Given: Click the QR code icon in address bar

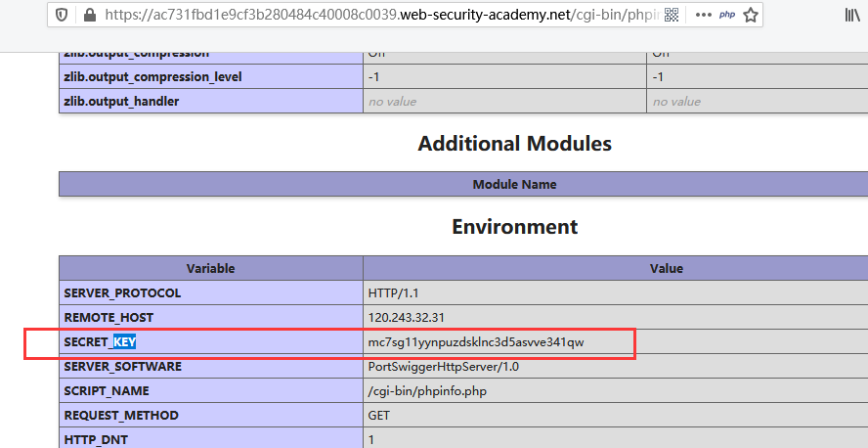Looking at the screenshot, I should [x=671, y=15].
